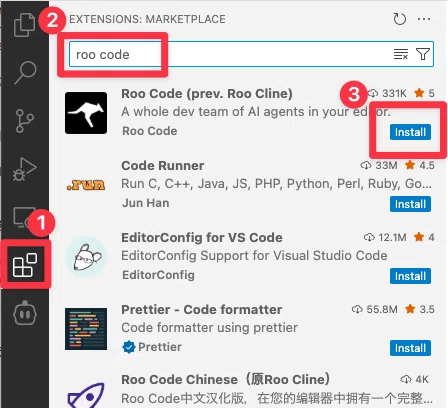
Task: Install Prettier - Code formatter
Action: (x=410, y=348)
